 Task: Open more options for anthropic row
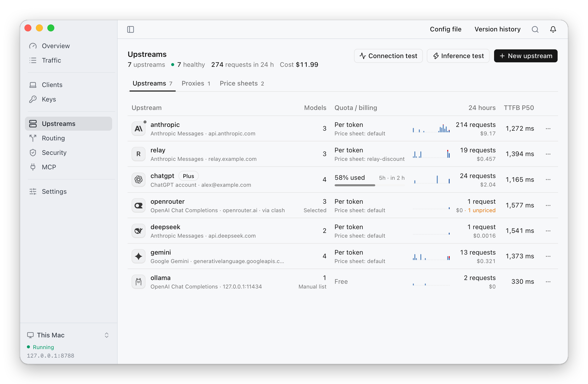[x=548, y=129]
